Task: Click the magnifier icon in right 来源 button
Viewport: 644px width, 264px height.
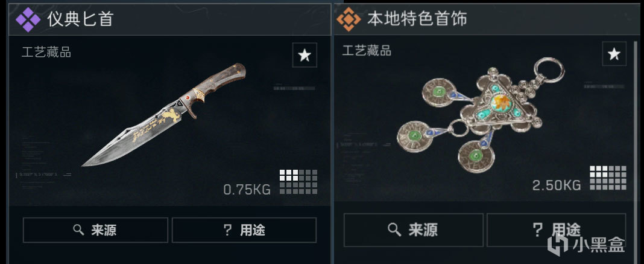Action: pyautogui.click(x=394, y=230)
